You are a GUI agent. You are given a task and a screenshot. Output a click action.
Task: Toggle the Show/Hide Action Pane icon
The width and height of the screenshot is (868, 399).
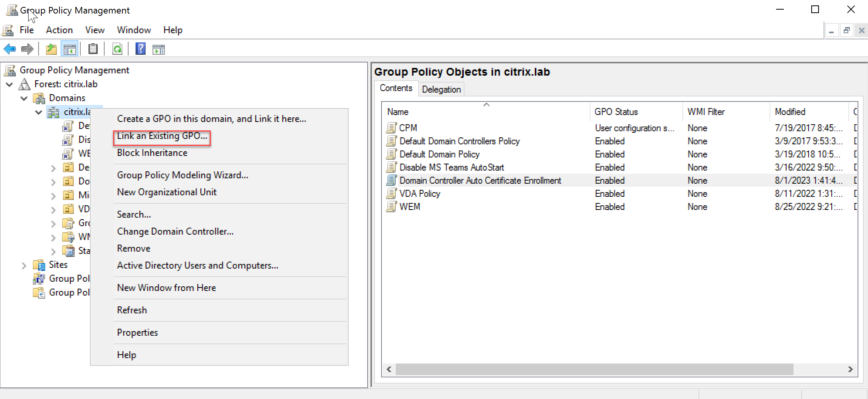pyautogui.click(x=159, y=49)
